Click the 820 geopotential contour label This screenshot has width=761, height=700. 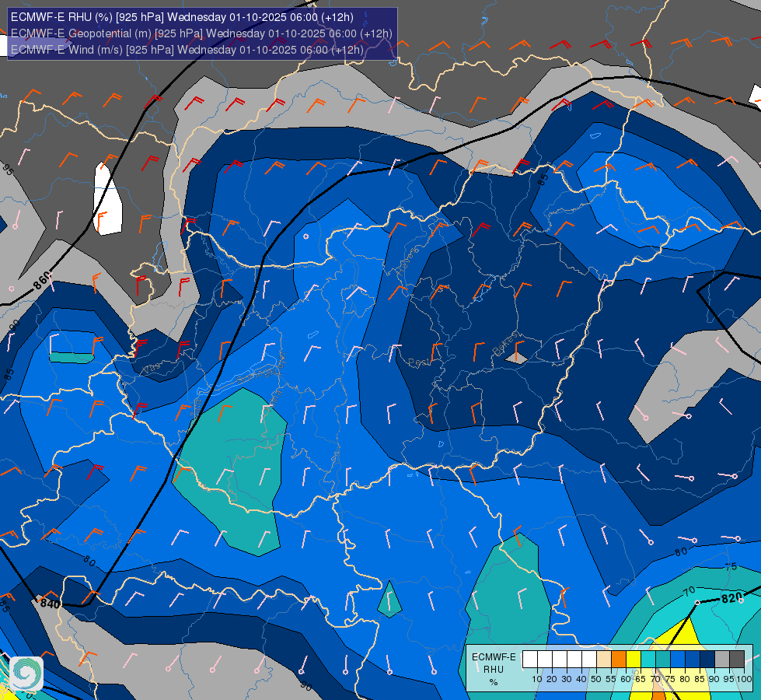[x=731, y=598]
